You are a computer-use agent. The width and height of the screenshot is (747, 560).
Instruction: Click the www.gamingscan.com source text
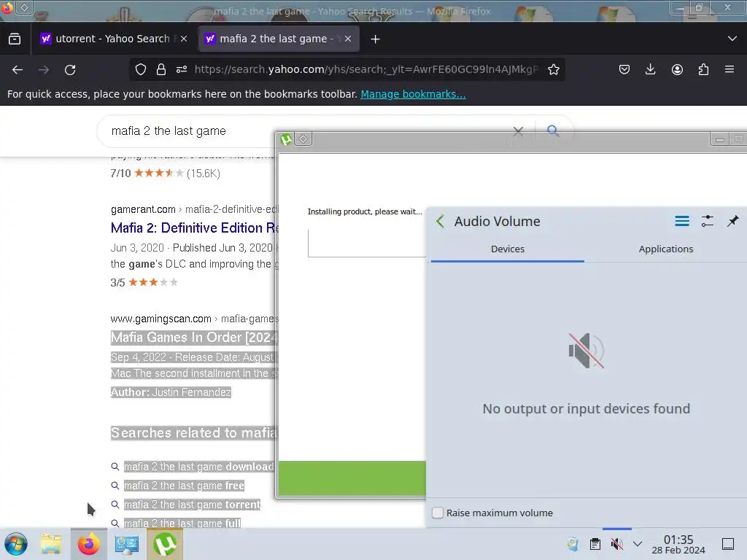click(160, 319)
